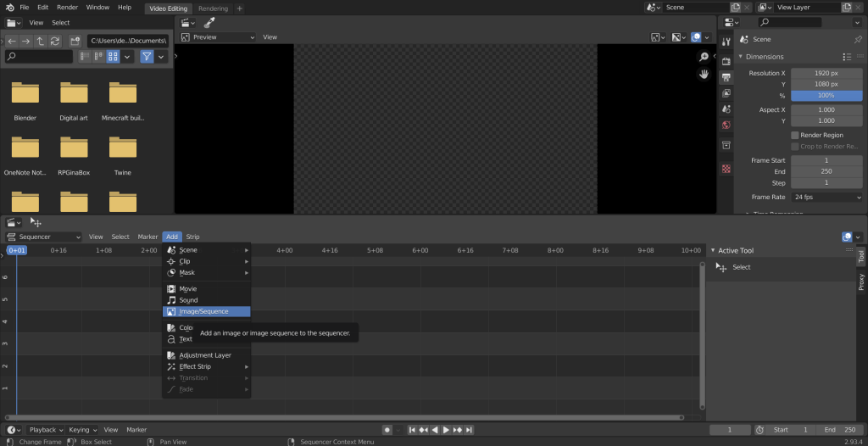This screenshot has height=446, width=868.
Task: Choose Image/Sequence from the Add menu
Action: click(x=203, y=311)
